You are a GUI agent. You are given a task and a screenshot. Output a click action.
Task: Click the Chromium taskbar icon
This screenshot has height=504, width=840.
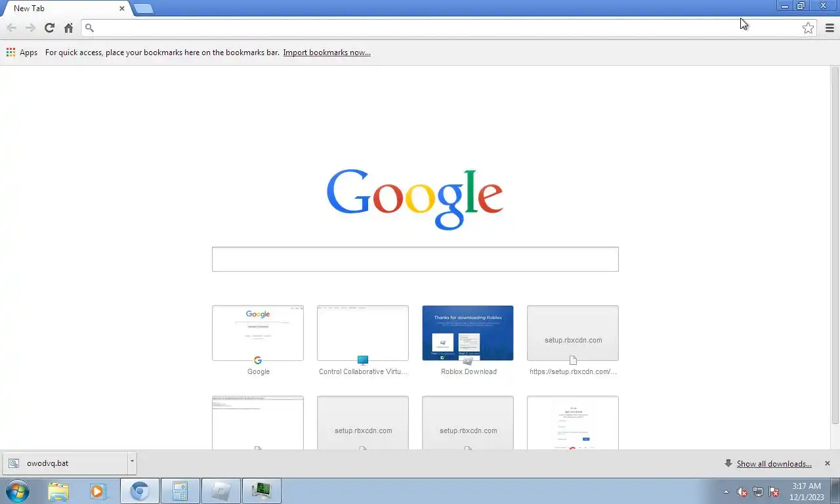[x=140, y=491]
